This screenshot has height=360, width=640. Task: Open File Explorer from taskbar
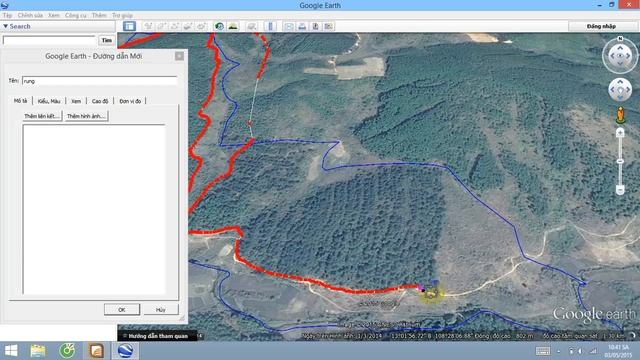point(38,351)
